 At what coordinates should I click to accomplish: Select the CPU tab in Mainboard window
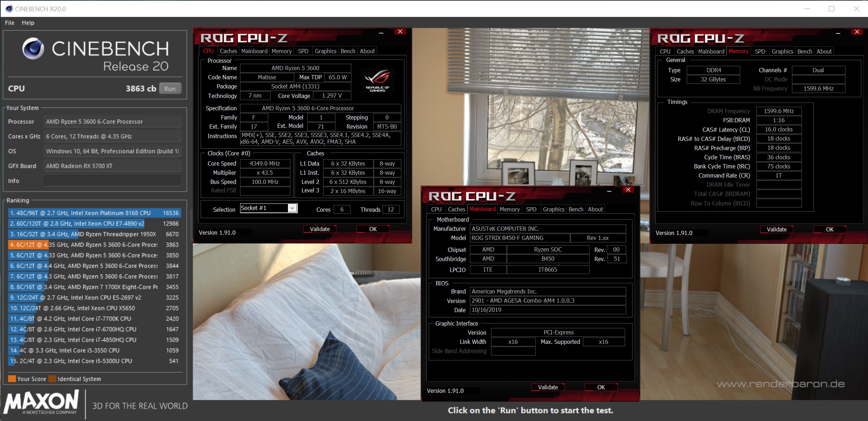coord(436,209)
